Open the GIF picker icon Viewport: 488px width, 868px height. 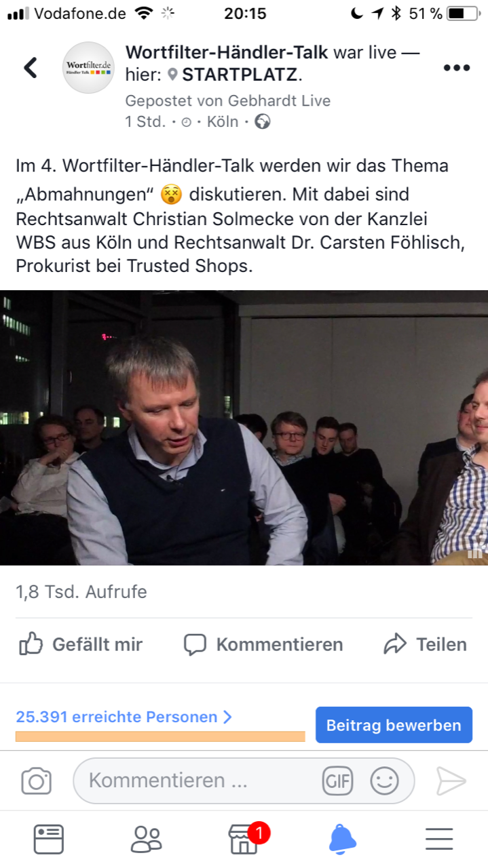[x=337, y=781]
